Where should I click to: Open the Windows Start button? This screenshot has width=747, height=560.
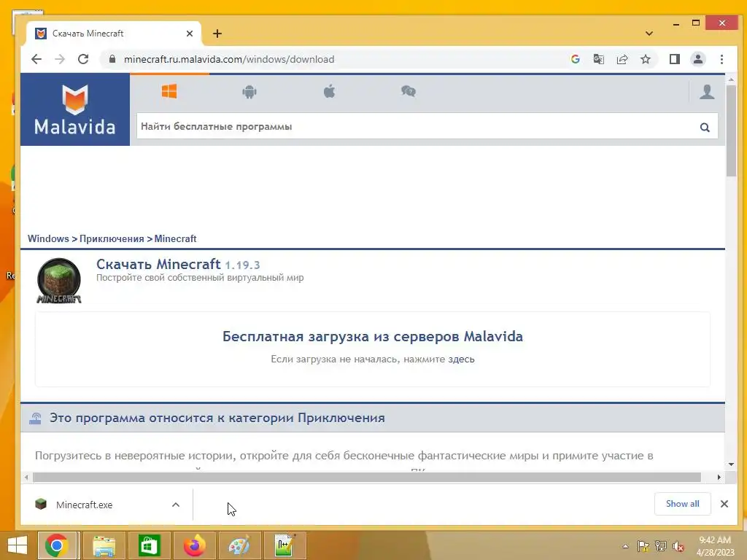(x=18, y=545)
